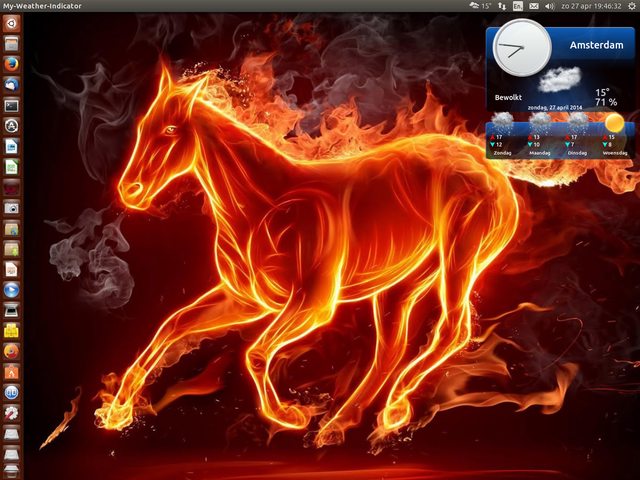This screenshot has width=640, height=480.
Task: Click the Amsterdam location label
Action: click(x=596, y=45)
